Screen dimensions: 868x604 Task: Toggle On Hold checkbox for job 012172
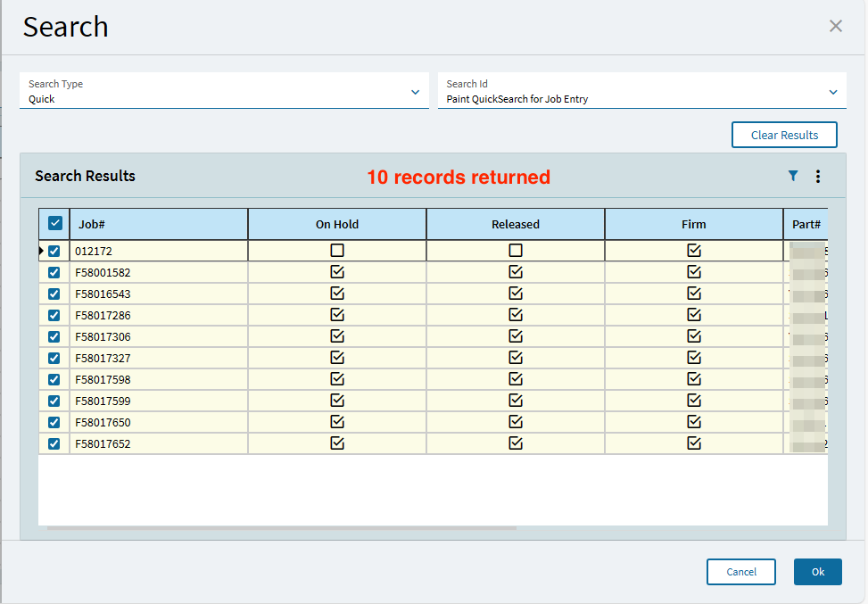pos(337,250)
